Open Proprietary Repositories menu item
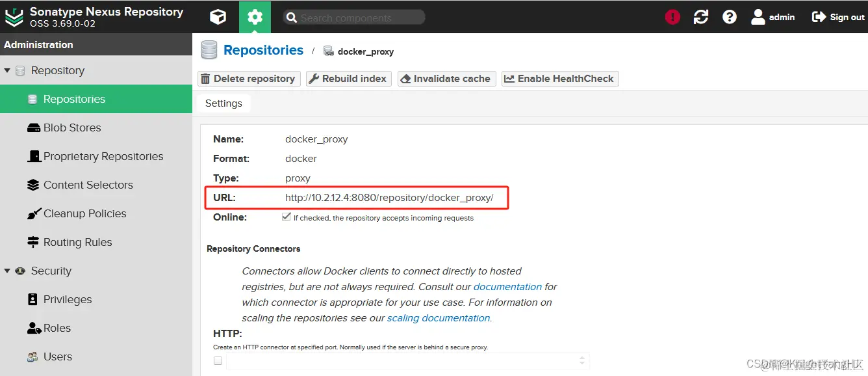The height and width of the screenshot is (376, 868). [96, 156]
